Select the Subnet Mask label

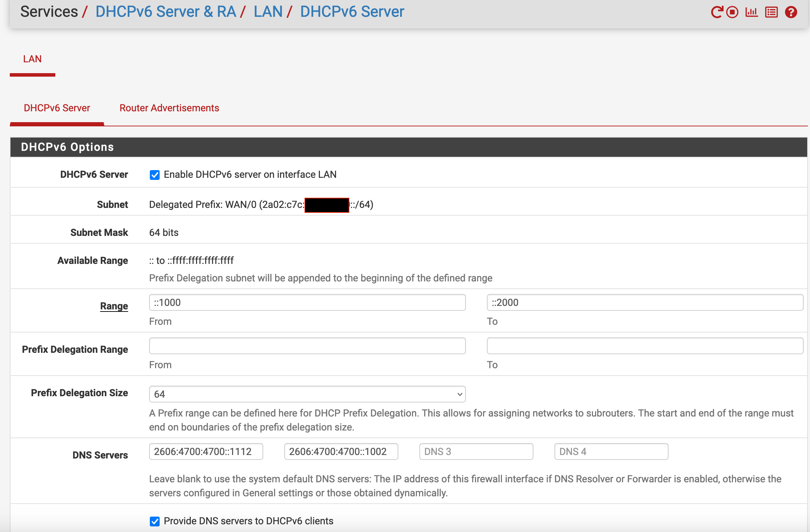click(x=99, y=232)
